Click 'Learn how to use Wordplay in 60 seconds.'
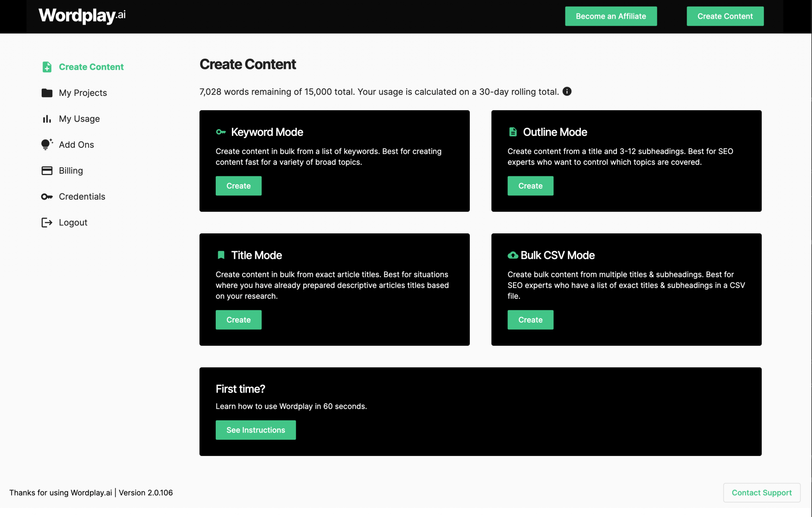Viewport: 812px width, 517px height. click(291, 406)
